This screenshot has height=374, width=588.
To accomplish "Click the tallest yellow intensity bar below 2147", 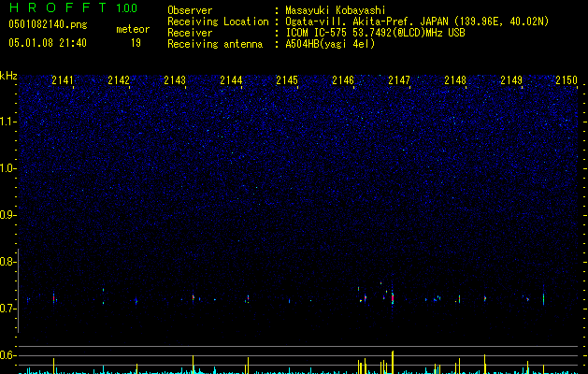I will coord(393,363).
